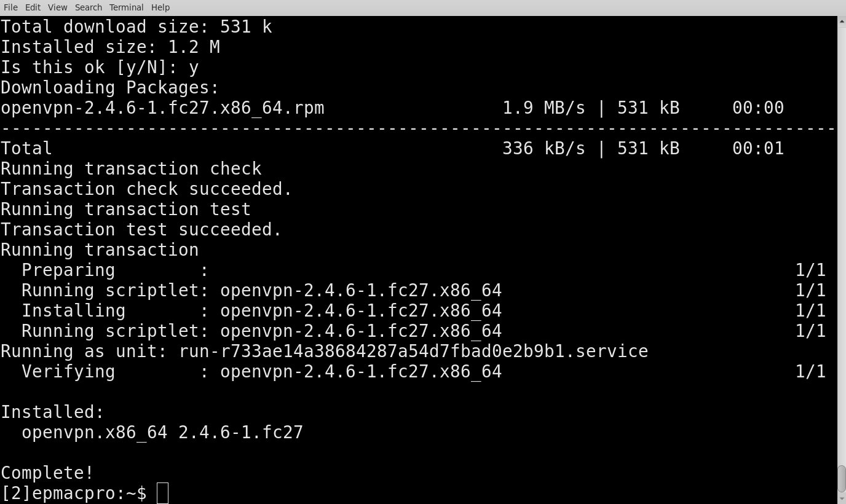The width and height of the screenshot is (846, 504).
Task: Click the "openvpn.x86_64 2.4.6-1.fc27" installed package line
Action: pos(162,432)
